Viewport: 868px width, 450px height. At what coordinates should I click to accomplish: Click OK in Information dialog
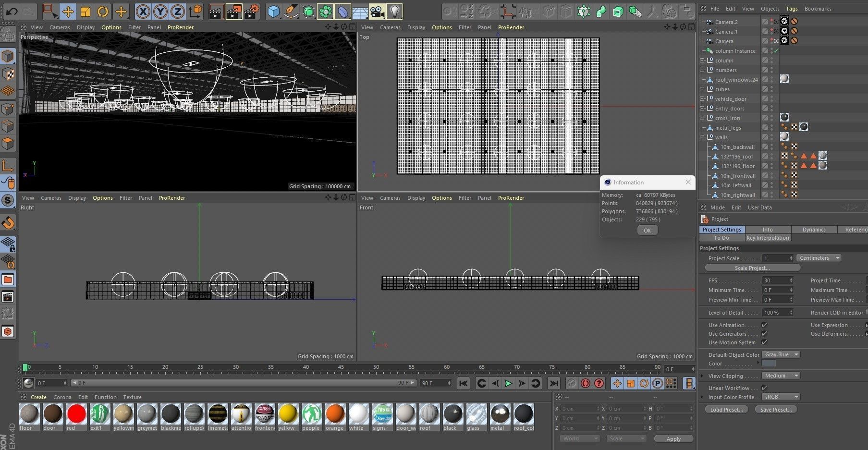click(647, 231)
